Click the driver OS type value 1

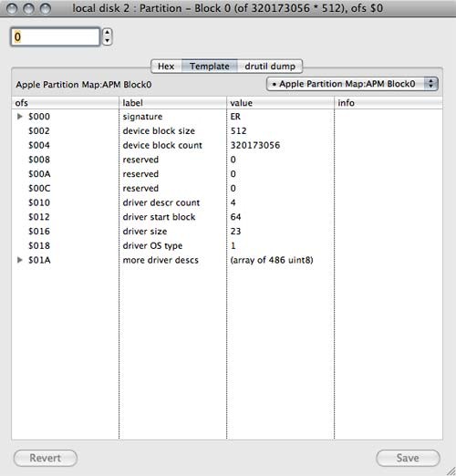(x=233, y=245)
